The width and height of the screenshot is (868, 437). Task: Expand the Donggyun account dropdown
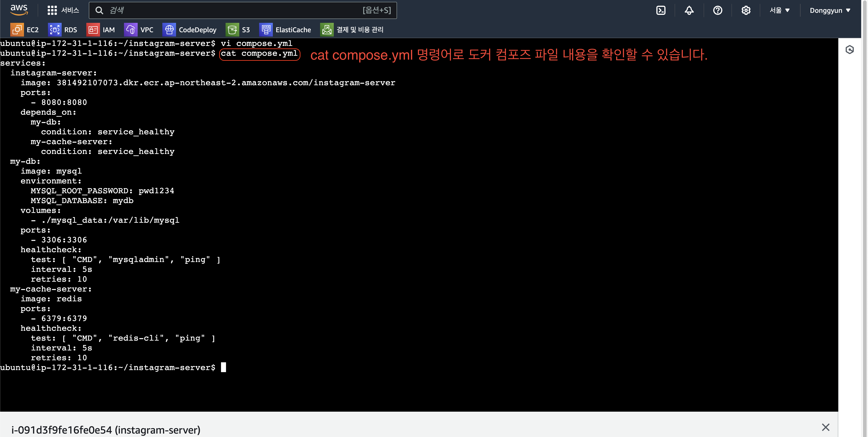coord(830,11)
